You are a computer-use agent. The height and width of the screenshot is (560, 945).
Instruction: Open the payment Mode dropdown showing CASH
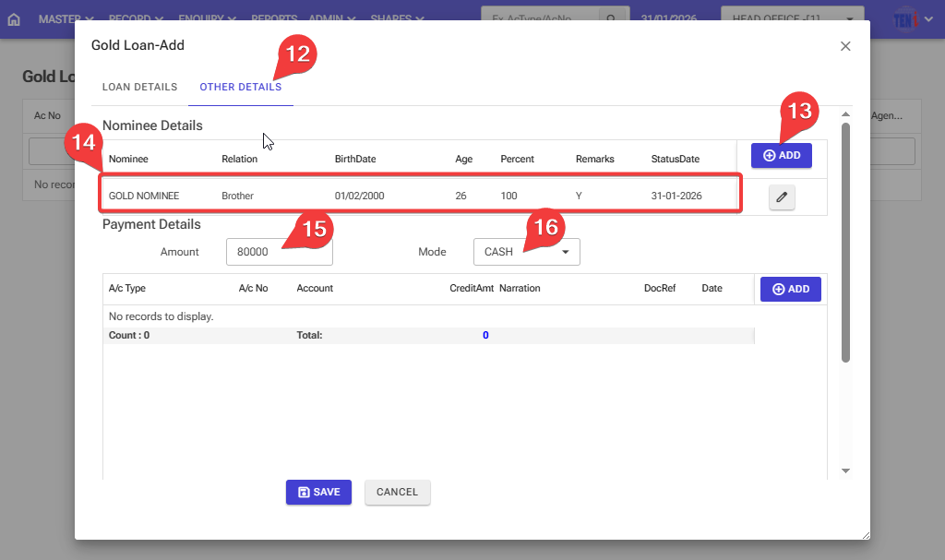point(526,252)
